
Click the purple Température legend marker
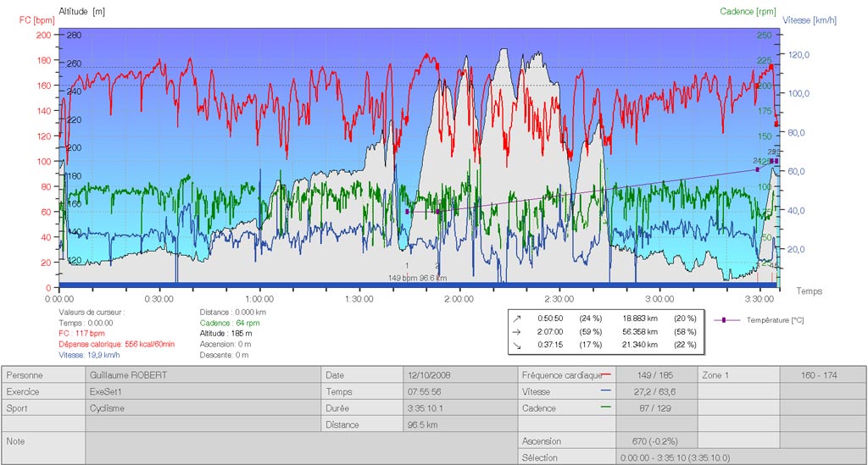click(727, 321)
